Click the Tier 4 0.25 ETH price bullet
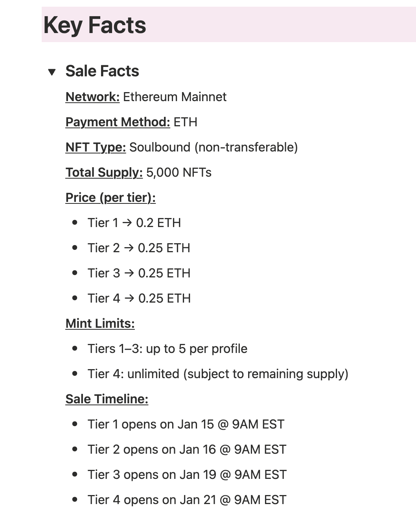The image size is (416, 532). click(x=139, y=298)
